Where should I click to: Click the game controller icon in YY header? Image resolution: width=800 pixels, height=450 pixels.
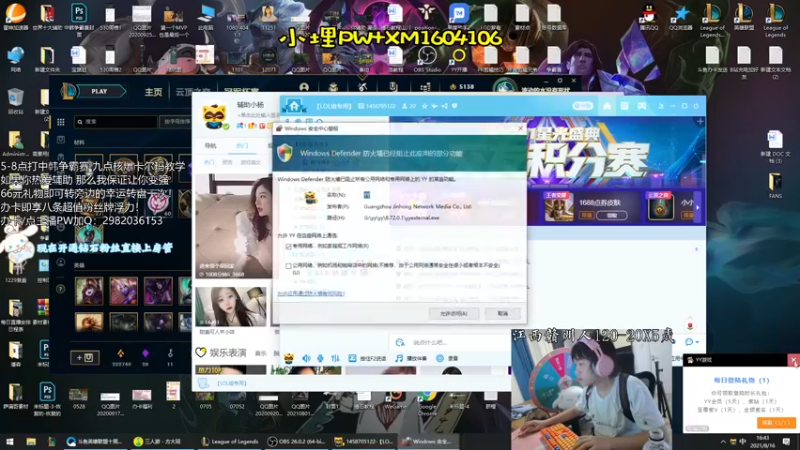(642, 106)
